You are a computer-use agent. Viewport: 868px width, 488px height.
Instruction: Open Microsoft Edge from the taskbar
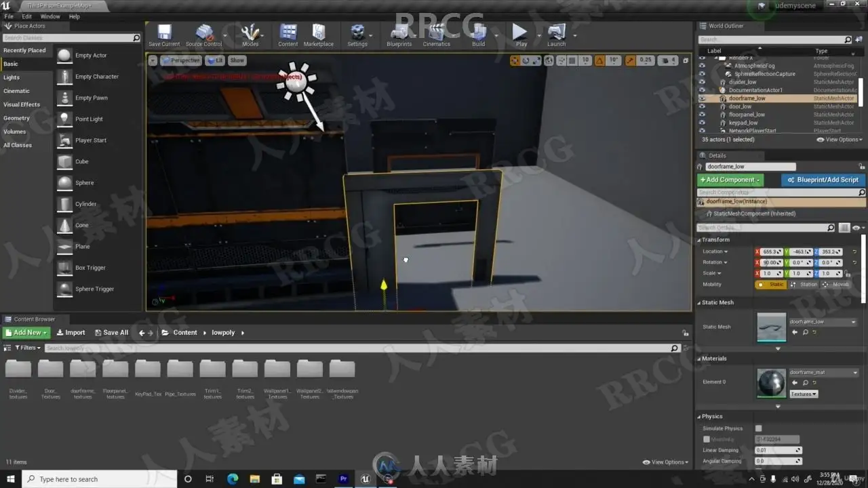coord(232,479)
